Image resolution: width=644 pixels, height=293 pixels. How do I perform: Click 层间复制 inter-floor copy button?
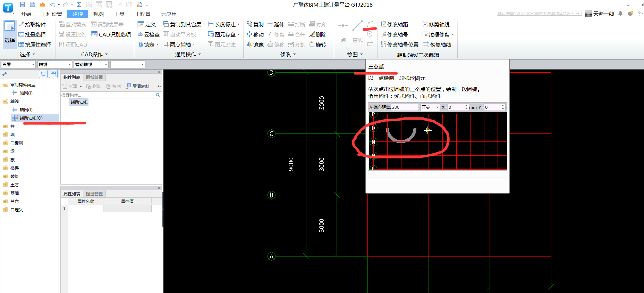tap(138, 86)
